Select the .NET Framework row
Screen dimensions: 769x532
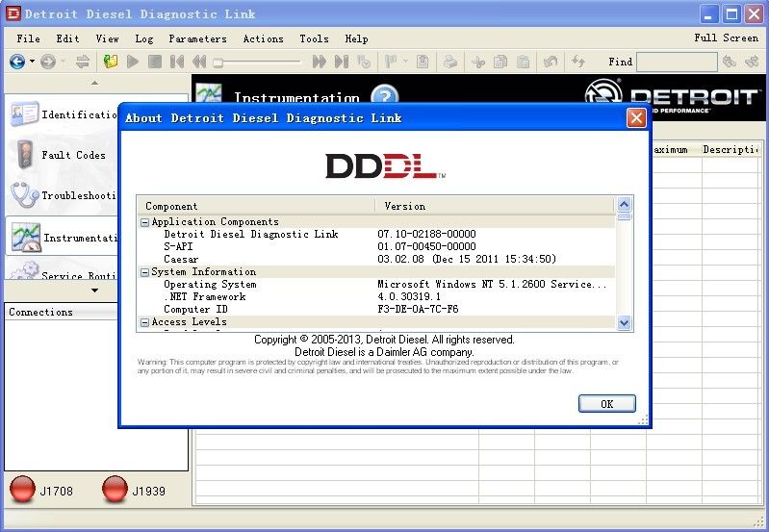point(376,296)
